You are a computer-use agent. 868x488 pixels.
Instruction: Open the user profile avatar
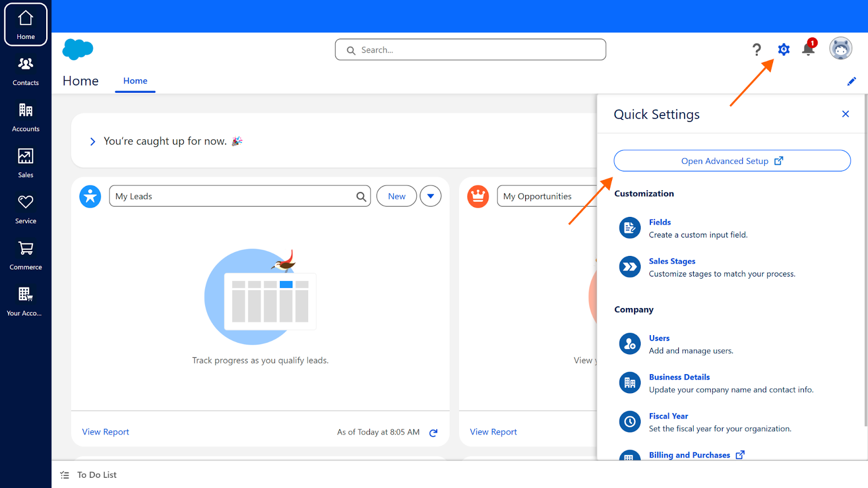click(840, 49)
